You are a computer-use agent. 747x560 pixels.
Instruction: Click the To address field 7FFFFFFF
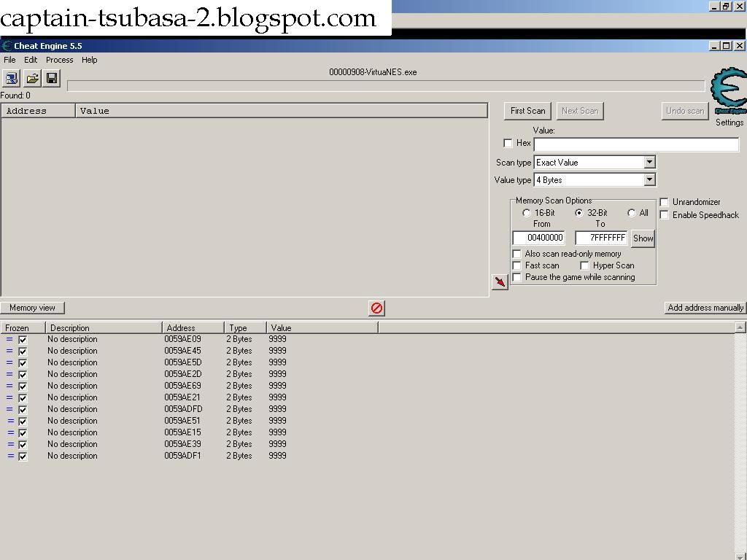[x=601, y=238]
